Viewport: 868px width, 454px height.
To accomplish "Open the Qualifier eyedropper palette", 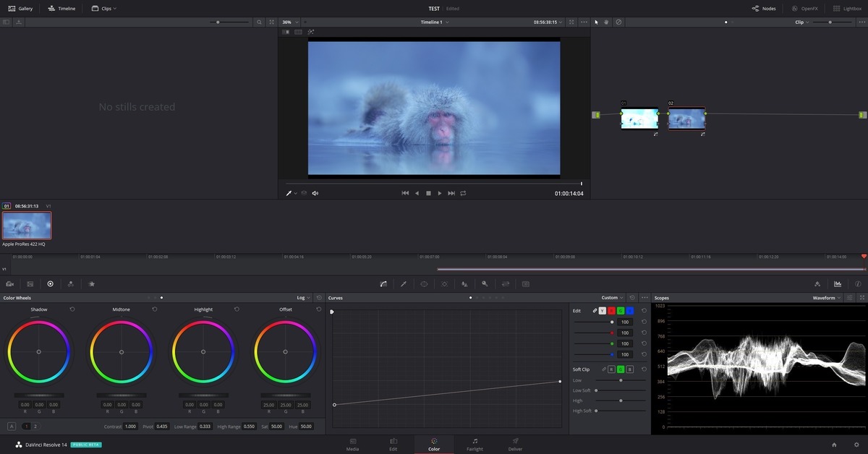I will (x=404, y=284).
